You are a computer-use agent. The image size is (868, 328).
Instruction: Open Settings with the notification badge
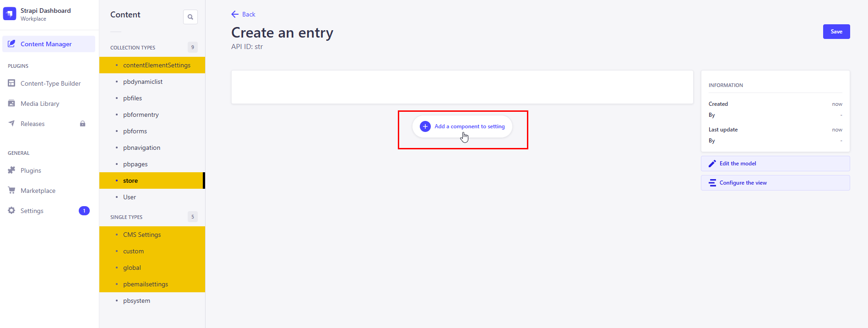point(32,210)
